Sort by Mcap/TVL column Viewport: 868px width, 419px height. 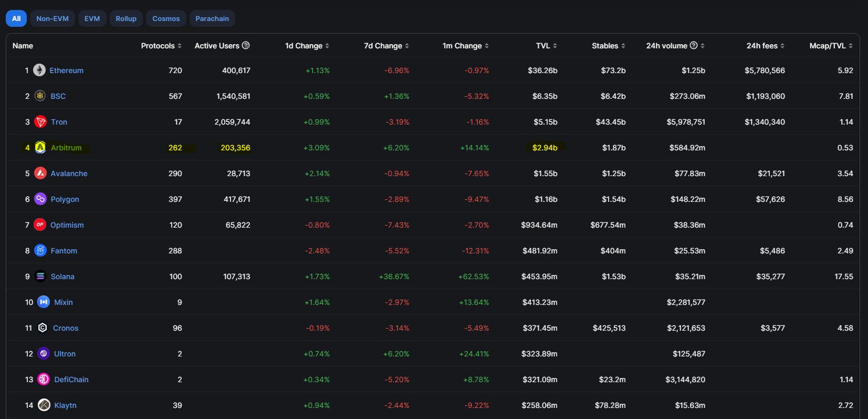(831, 46)
